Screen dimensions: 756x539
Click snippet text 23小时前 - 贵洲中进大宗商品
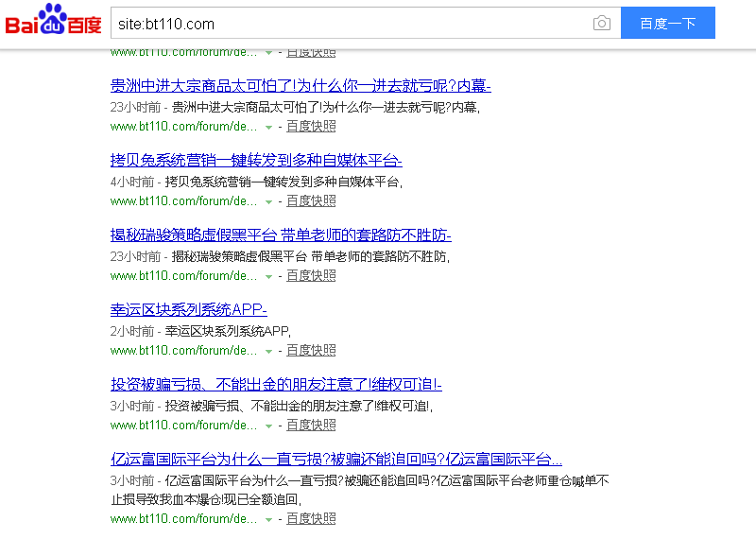(295, 107)
